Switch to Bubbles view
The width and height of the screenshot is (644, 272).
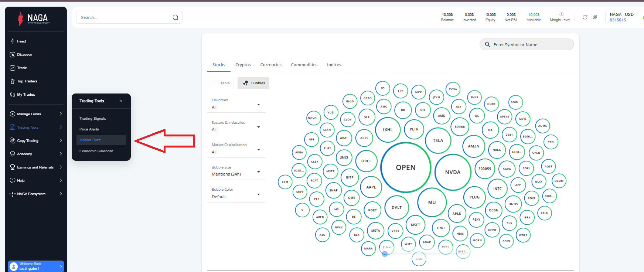click(253, 83)
